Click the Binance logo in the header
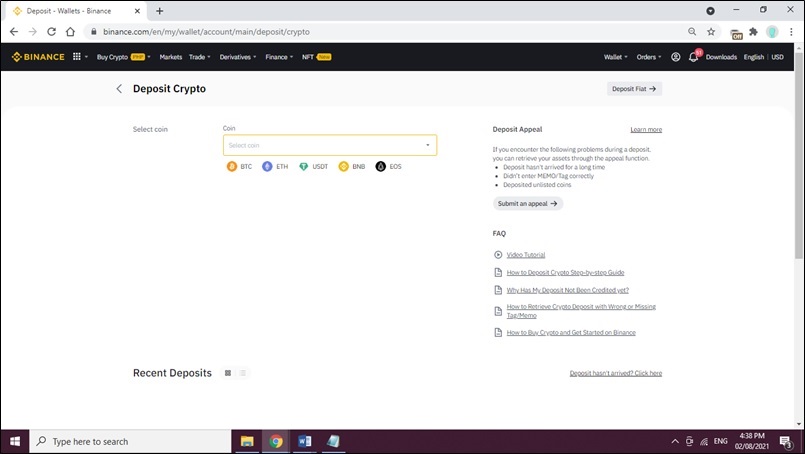Screen dimensions: 805x454 [x=38, y=57]
